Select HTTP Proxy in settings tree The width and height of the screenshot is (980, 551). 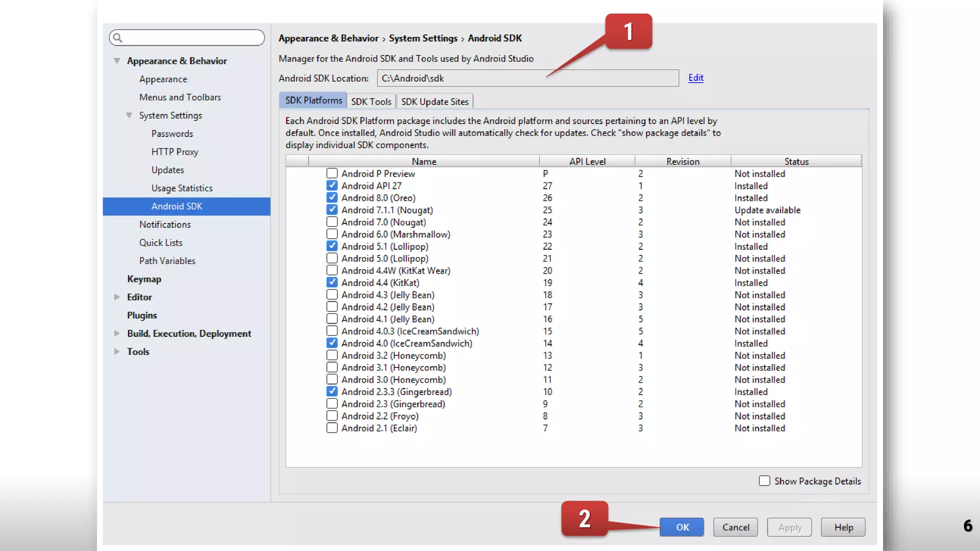(x=175, y=152)
